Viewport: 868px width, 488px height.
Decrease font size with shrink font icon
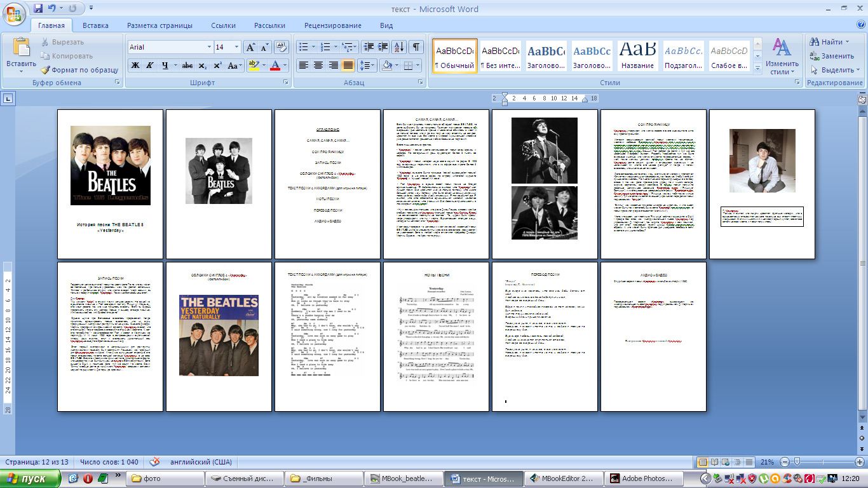click(265, 47)
